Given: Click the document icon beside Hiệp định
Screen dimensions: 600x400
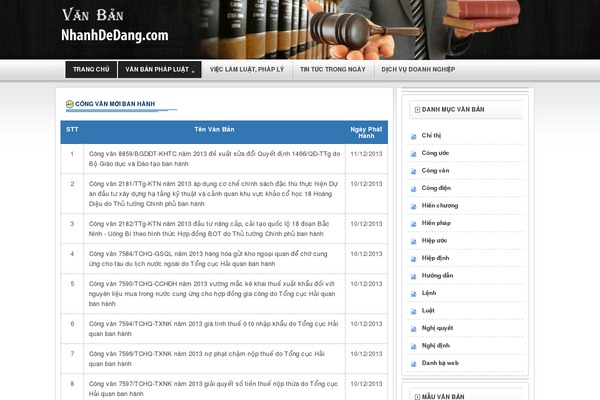Looking at the screenshot, I should 413,259.
